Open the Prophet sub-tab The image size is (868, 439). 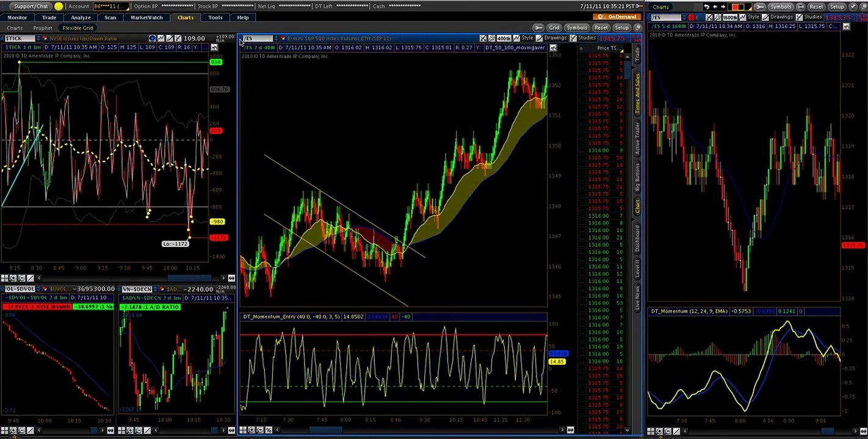coord(43,28)
